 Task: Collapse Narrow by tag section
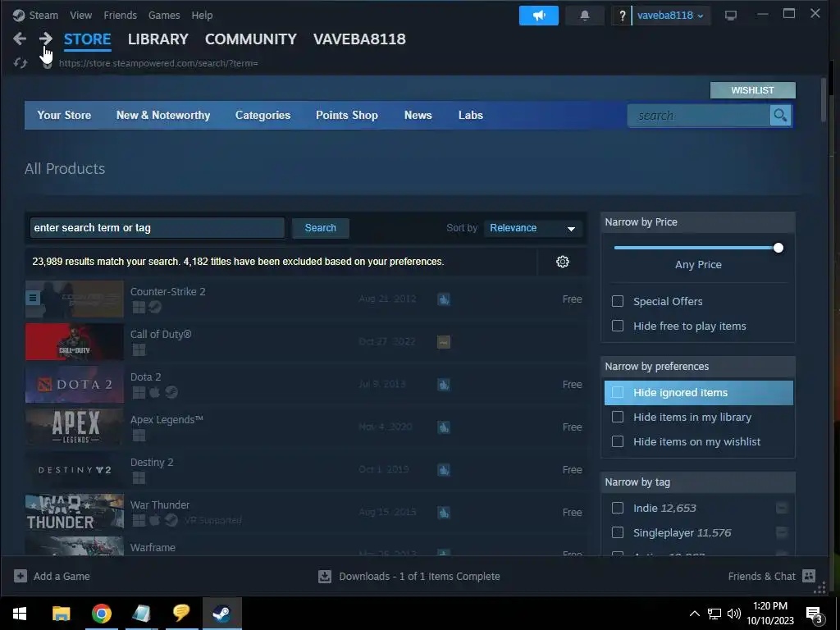697,482
